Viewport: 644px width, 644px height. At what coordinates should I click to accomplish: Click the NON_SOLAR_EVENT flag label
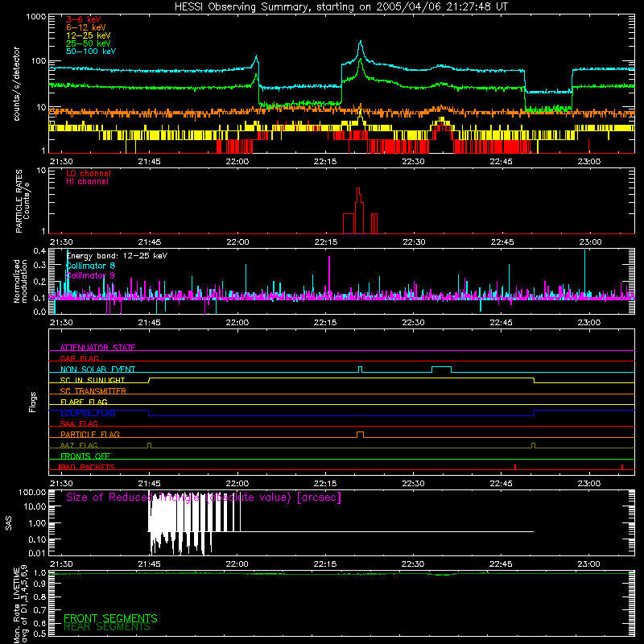(97, 369)
